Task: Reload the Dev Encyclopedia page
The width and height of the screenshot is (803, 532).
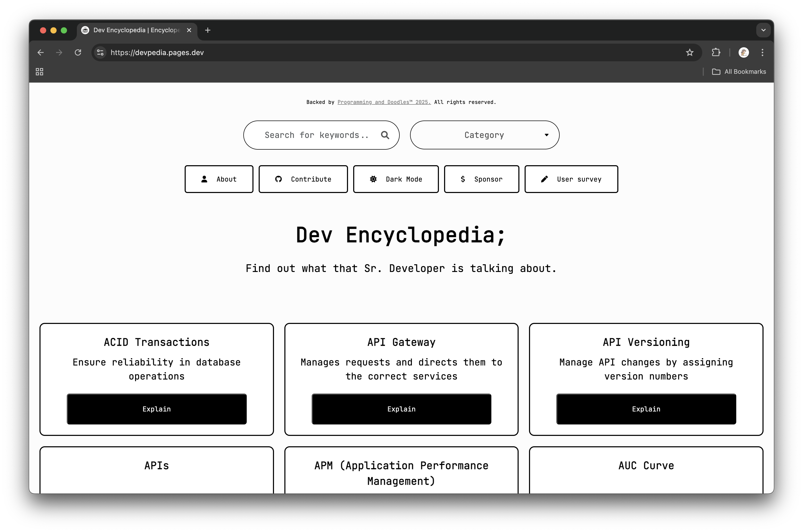Action: point(78,52)
